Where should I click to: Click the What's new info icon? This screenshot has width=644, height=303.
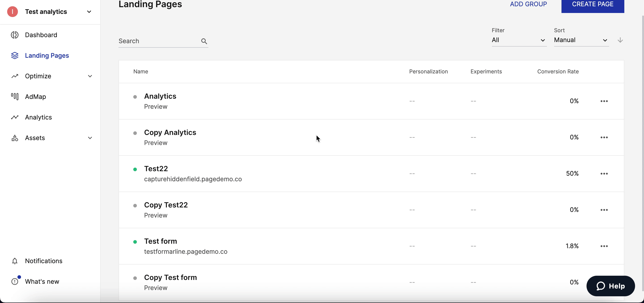click(x=15, y=282)
